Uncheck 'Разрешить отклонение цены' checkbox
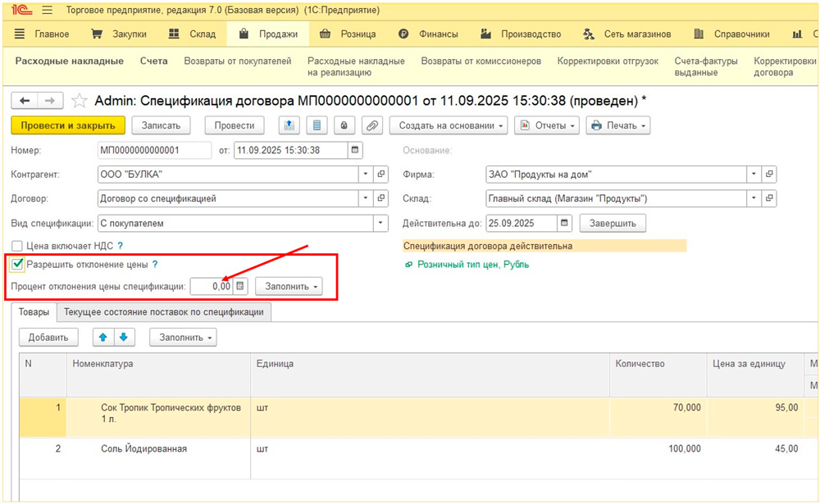 (17, 265)
